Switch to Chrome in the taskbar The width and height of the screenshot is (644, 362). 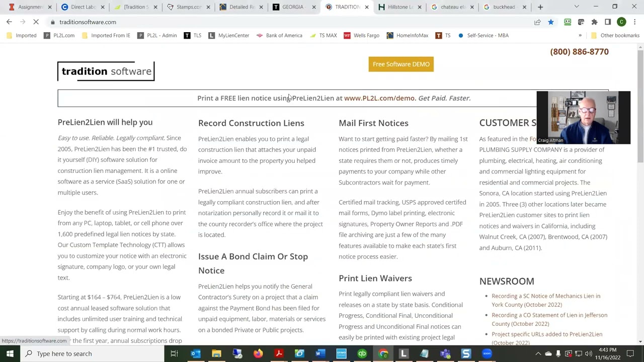(383, 353)
